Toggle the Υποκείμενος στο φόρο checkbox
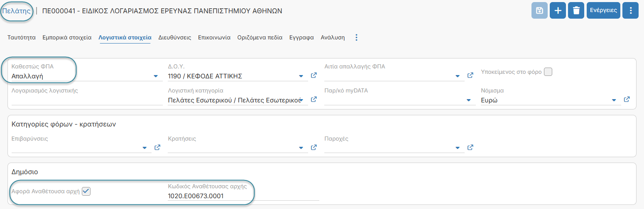Image resolution: width=644 pixels, height=209 pixels. click(x=548, y=72)
